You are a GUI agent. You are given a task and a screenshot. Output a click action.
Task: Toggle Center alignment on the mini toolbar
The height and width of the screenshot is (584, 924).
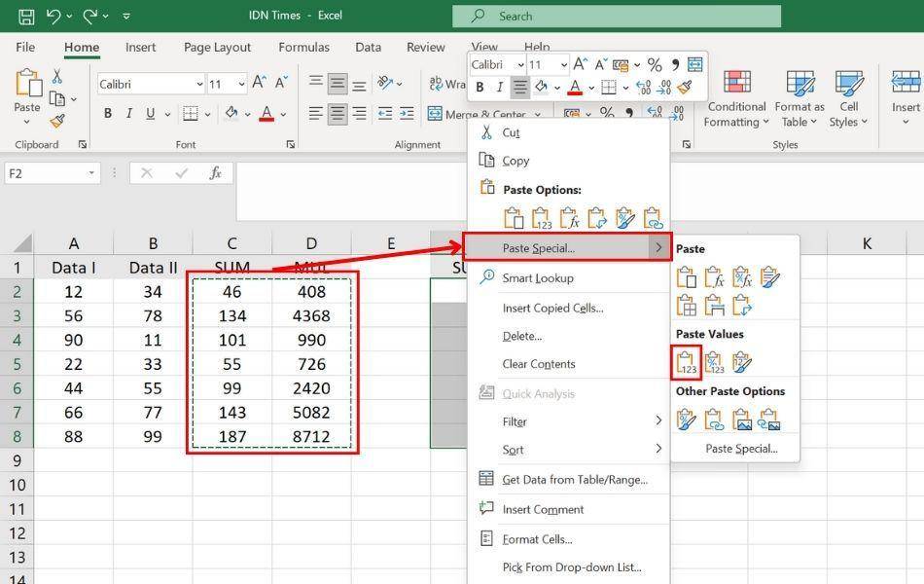click(519, 88)
